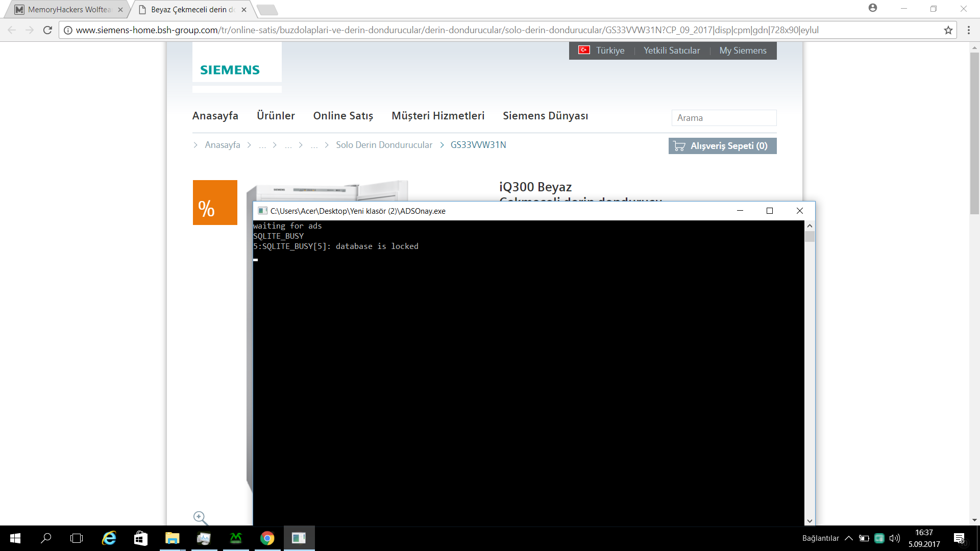Bookmark this page with the star icon
Viewport: 980px width, 551px height.
948,30
